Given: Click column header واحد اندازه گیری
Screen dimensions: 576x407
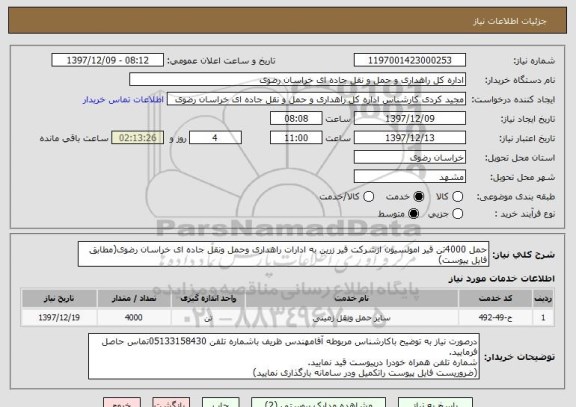Looking at the screenshot, I should [x=208, y=299].
